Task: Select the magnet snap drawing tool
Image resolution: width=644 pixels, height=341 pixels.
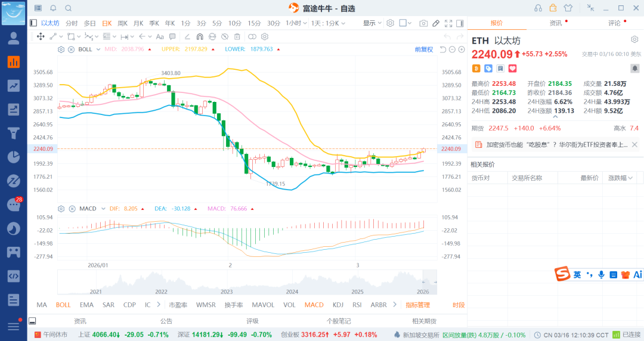Action: pos(200,36)
